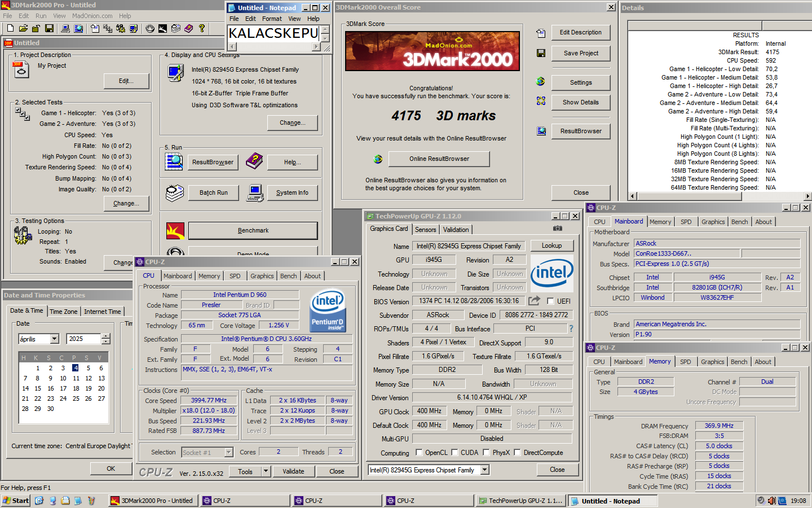Image resolution: width=812 pixels, height=508 pixels.
Task: Open the Internet Time tab
Action: coord(102,312)
